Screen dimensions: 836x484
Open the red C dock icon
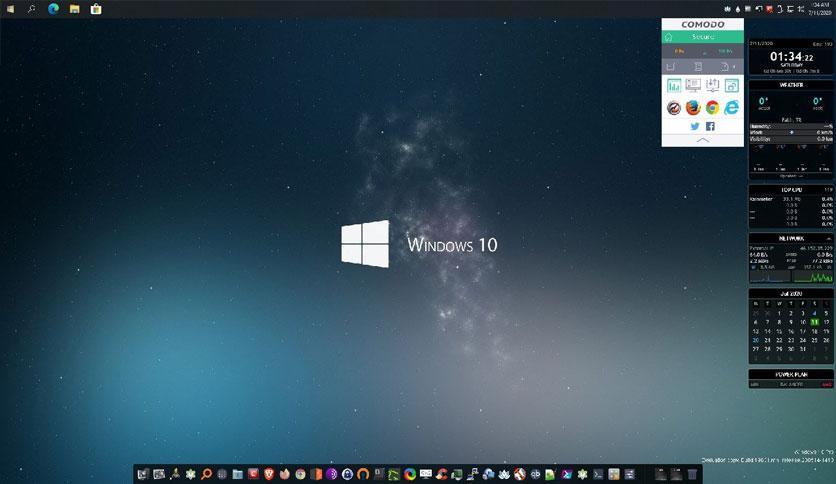(x=253, y=474)
